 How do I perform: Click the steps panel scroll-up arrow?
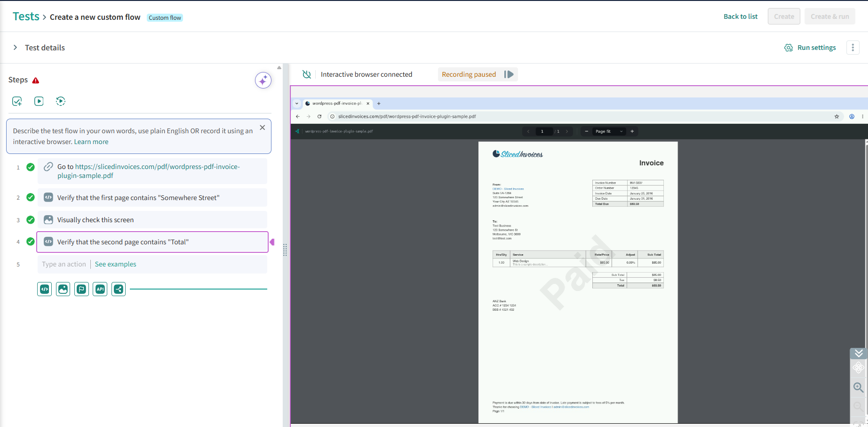coord(279,68)
